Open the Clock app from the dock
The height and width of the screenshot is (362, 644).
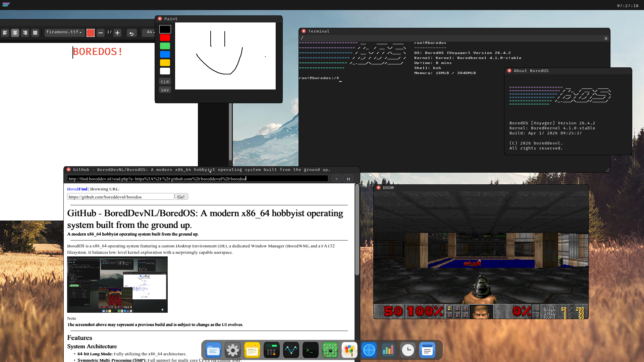(x=408, y=350)
